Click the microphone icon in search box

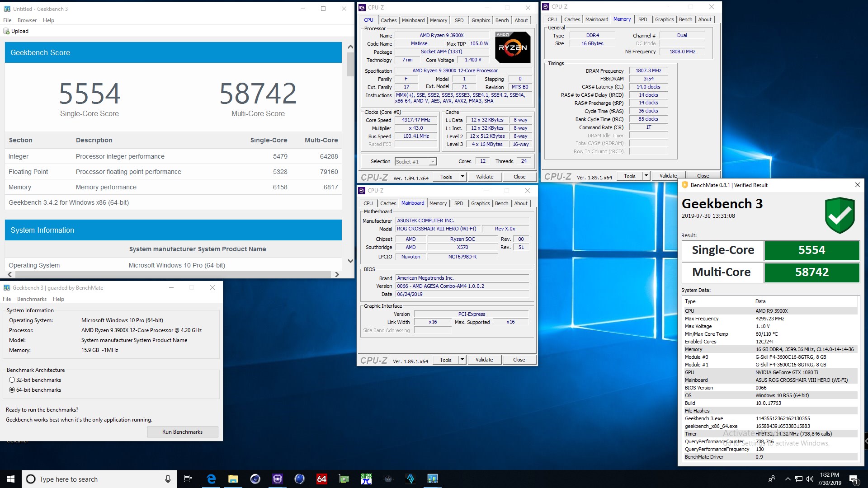click(x=168, y=479)
